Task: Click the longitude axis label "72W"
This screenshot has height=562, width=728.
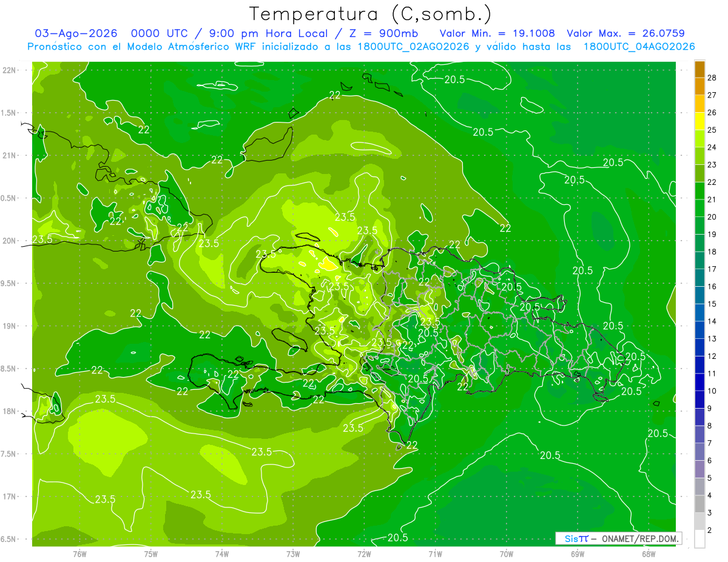Action: click(x=364, y=554)
